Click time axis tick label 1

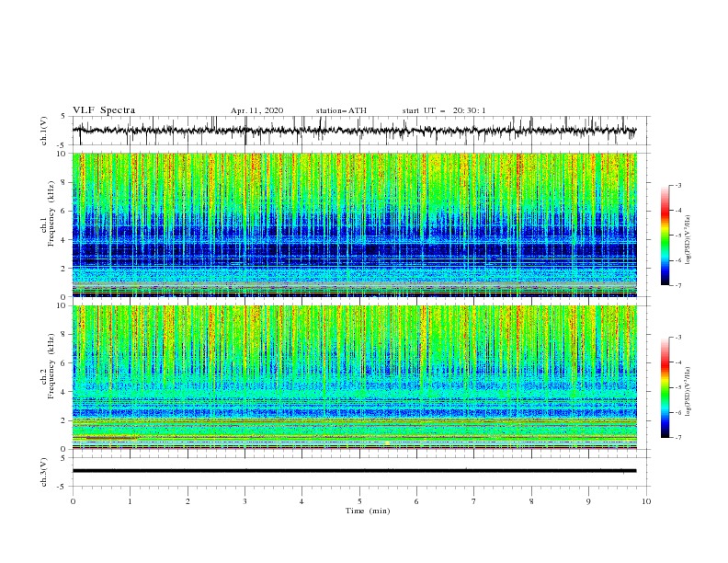[130, 501]
